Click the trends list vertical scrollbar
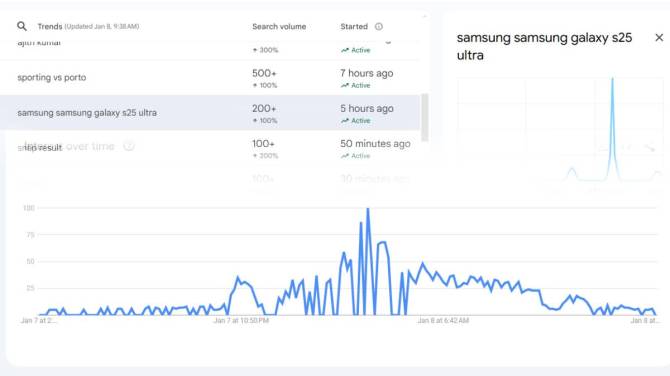This screenshot has width=670, height=376. (x=424, y=118)
